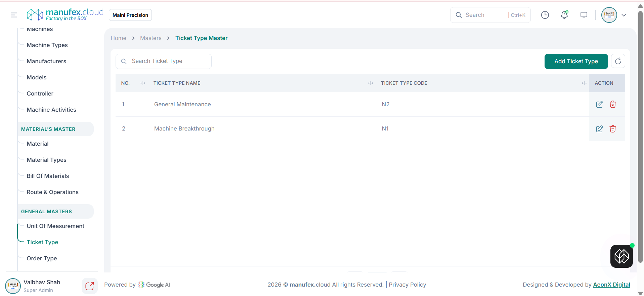Screen dimensions: 644x296
Task: Open Order Type in sidebar
Action: pyautogui.click(x=42, y=258)
